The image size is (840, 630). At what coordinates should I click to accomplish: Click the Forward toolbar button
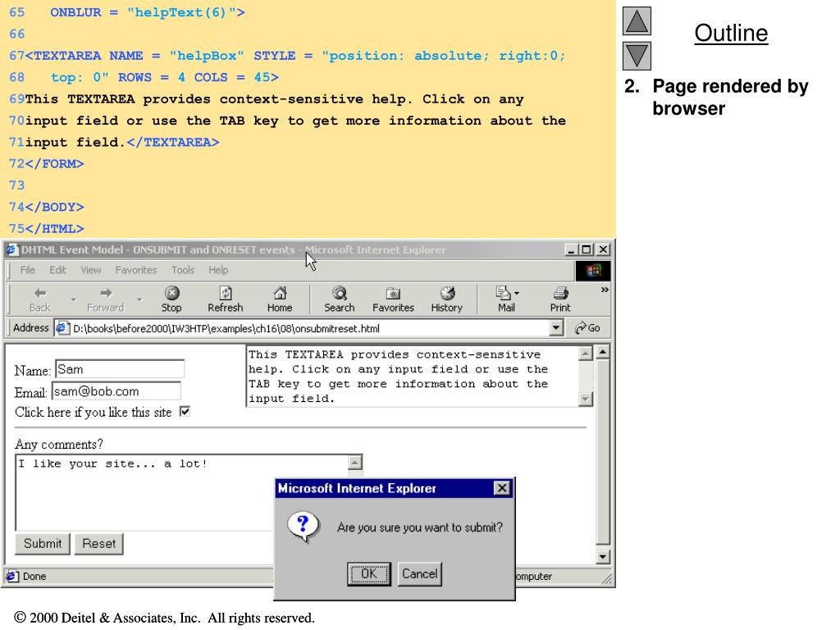[x=106, y=299]
